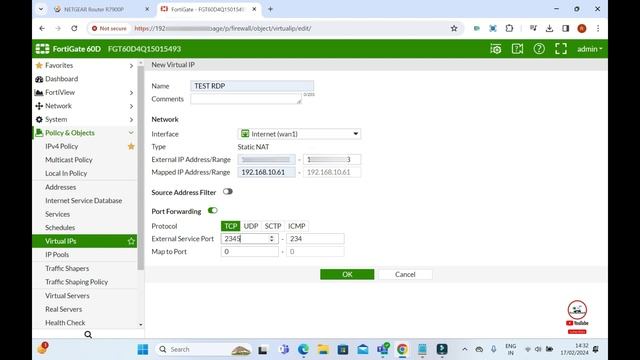
Task: Open Microsoft Edge from the taskbar
Action: [303, 349]
